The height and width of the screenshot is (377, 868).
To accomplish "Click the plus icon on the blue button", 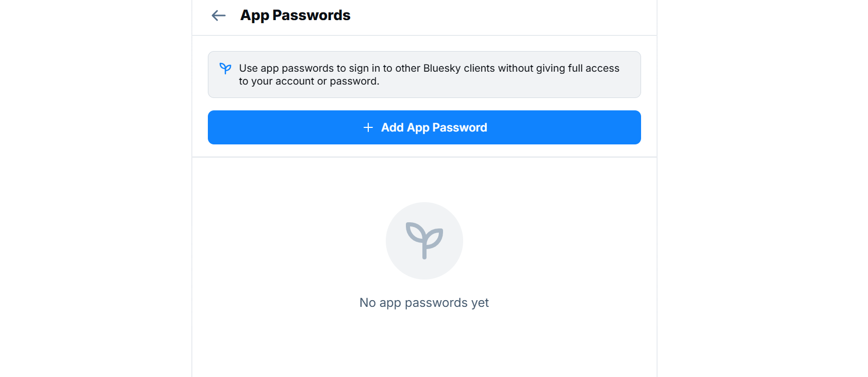I will (x=368, y=127).
